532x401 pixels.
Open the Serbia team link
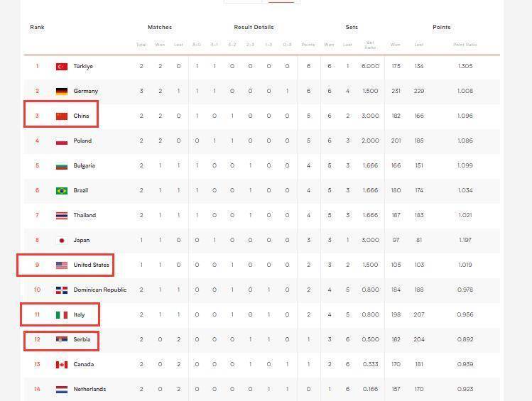click(x=82, y=339)
